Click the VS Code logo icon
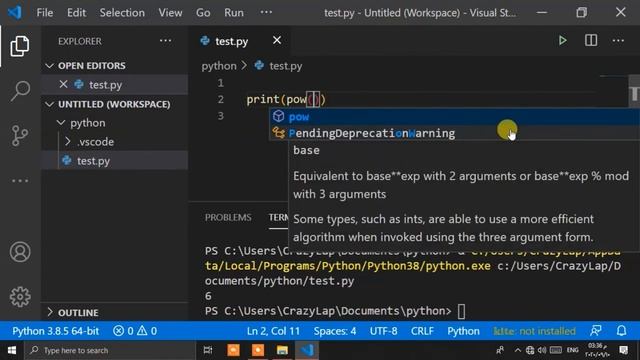 (14, 12)
